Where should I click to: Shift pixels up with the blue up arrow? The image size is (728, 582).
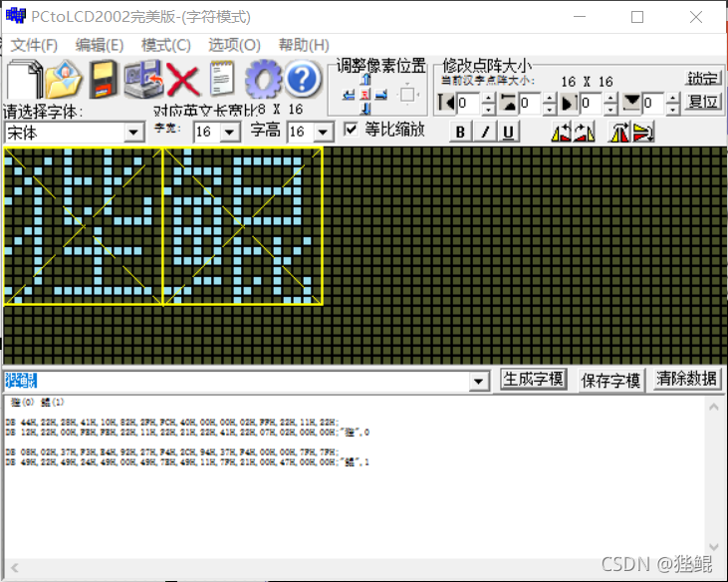(x=365, y=80)
